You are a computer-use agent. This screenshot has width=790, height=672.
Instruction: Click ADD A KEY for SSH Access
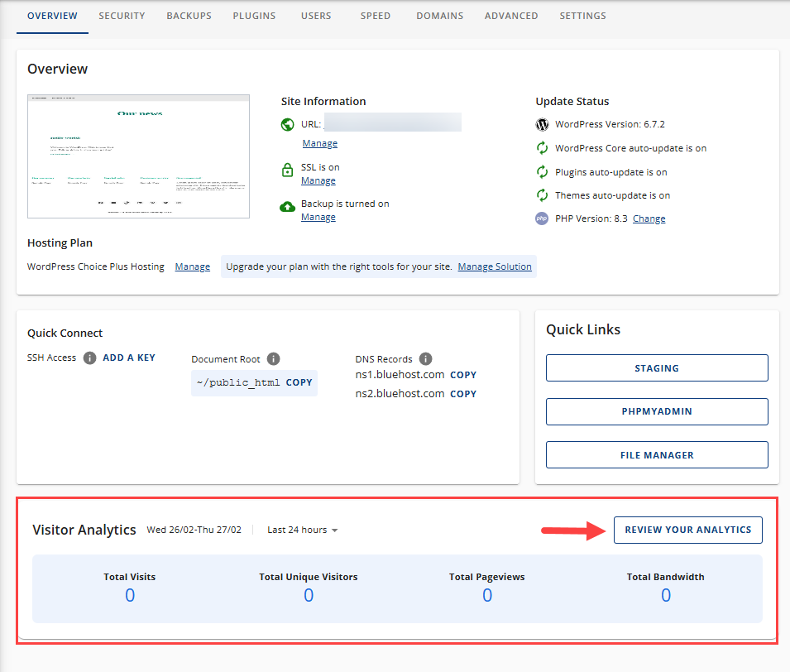coord(129,358)
